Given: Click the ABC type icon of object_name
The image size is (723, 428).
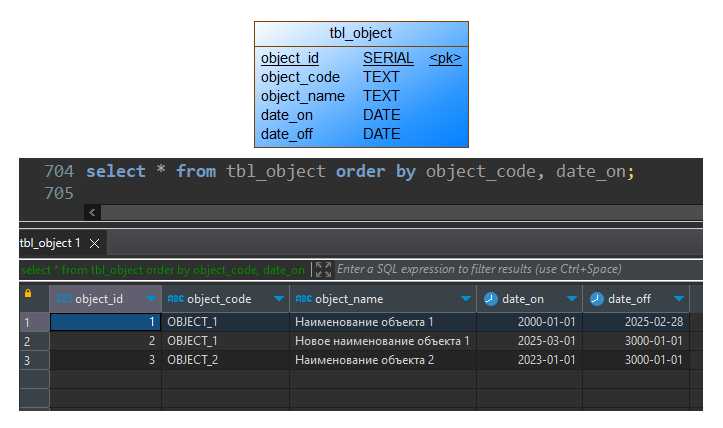Looking at the screenshot, I should 303,299.
